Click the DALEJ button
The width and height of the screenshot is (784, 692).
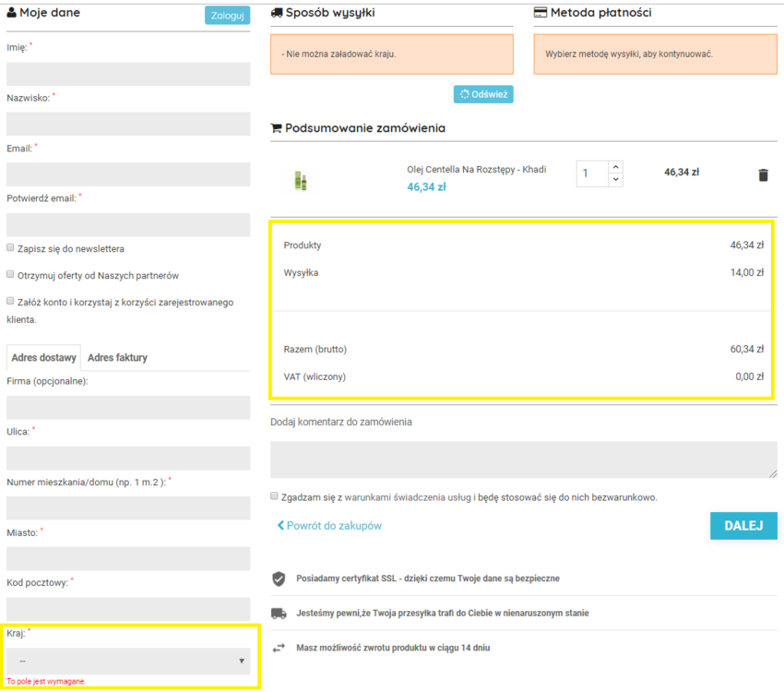[743, 526]
